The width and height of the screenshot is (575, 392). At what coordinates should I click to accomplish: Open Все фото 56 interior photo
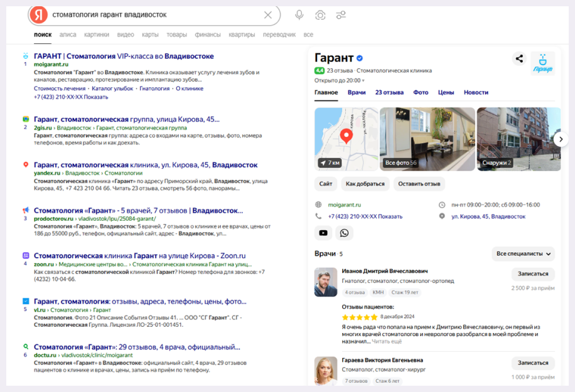click(427, 139)
